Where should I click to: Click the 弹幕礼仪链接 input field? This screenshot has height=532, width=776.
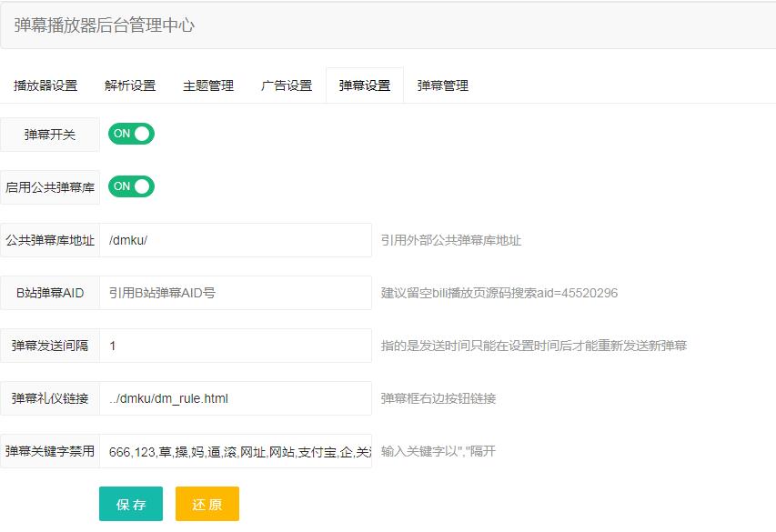click(x=237, y=397)
